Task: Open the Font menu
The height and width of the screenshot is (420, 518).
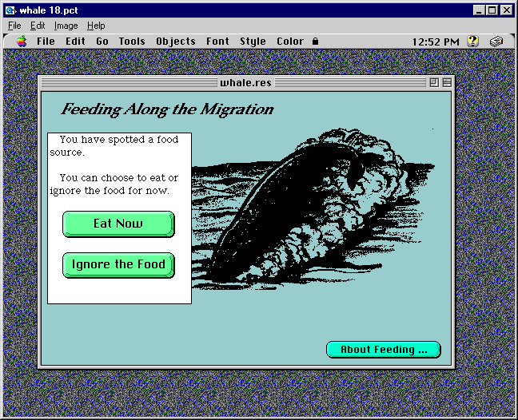Action: 217,42
